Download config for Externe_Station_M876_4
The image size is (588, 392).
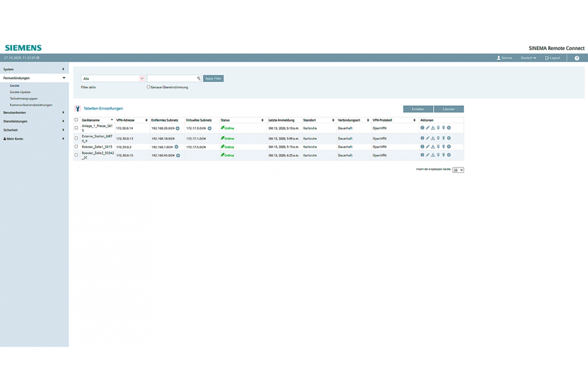click(x=433, y=138)
